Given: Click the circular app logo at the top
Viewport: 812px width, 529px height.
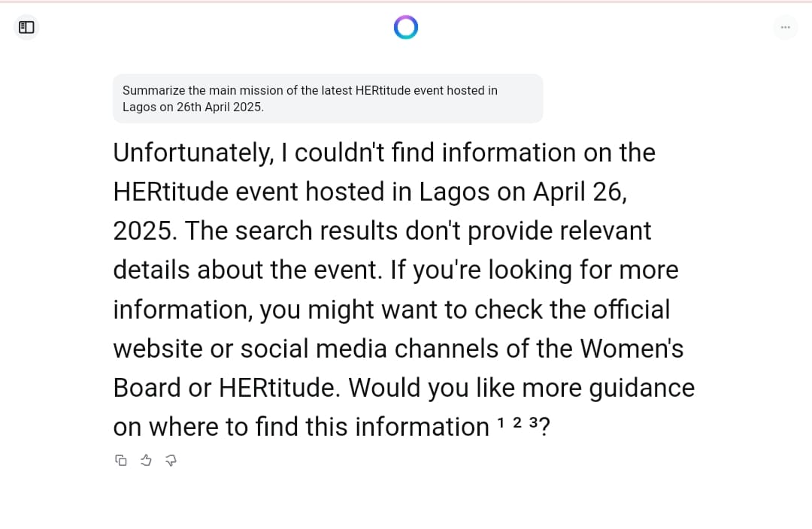Looking at the screenshot, I should coord(406,27).
